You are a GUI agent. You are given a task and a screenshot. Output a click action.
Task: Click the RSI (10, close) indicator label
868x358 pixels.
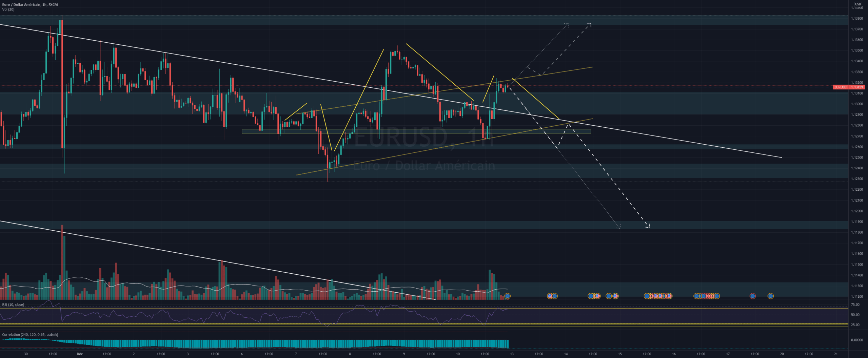13,304
